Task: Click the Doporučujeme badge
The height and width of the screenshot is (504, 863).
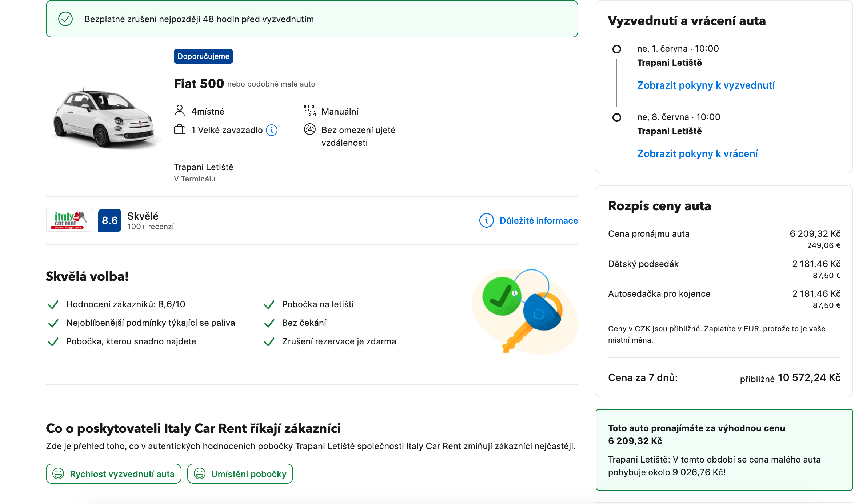Action: (203, 56)
